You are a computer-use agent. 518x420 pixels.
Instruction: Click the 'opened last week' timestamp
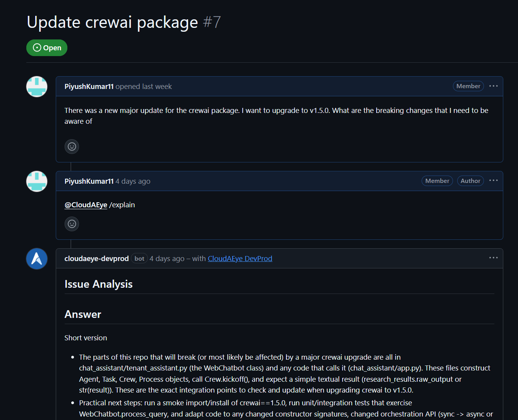(x=144, y=87)
